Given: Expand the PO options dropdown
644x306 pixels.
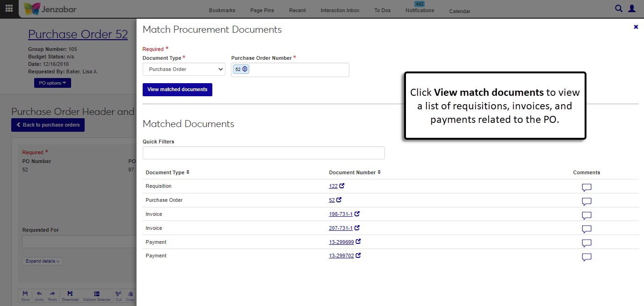Looking at the screenshot, I should pos(52,83).
